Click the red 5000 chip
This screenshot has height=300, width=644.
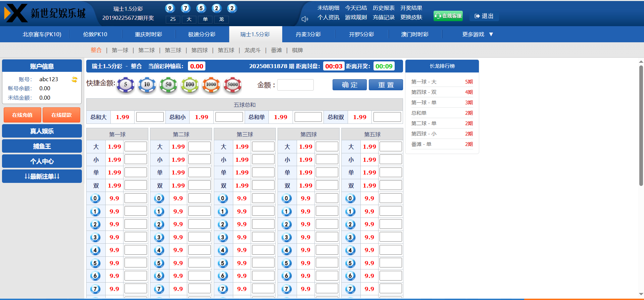pyautogui.click(x=233, y=85)
